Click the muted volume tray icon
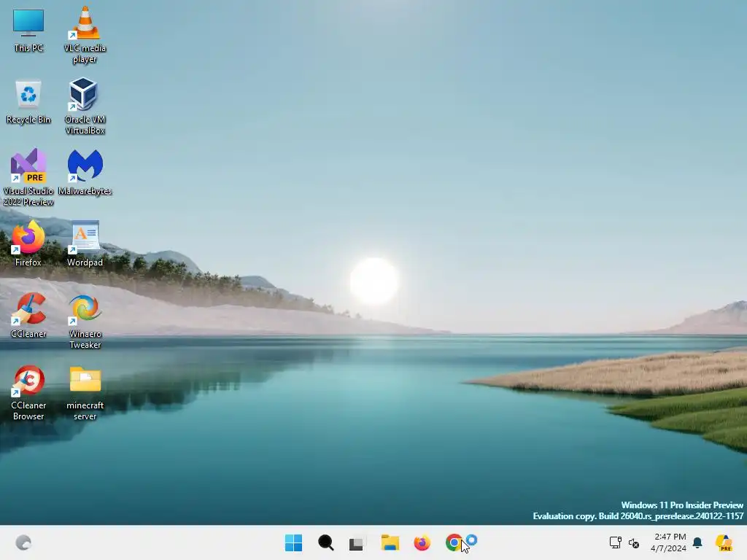The width and height of the screenshot is (747, 560). pos(634,542)
